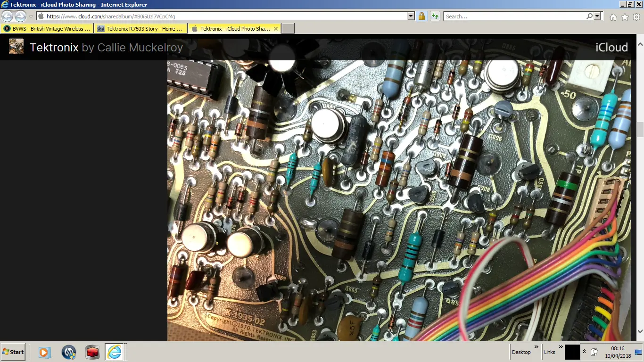The image size is (644, 362).
Task: Click the green Refresh page icon
Action: coord(435,16)
